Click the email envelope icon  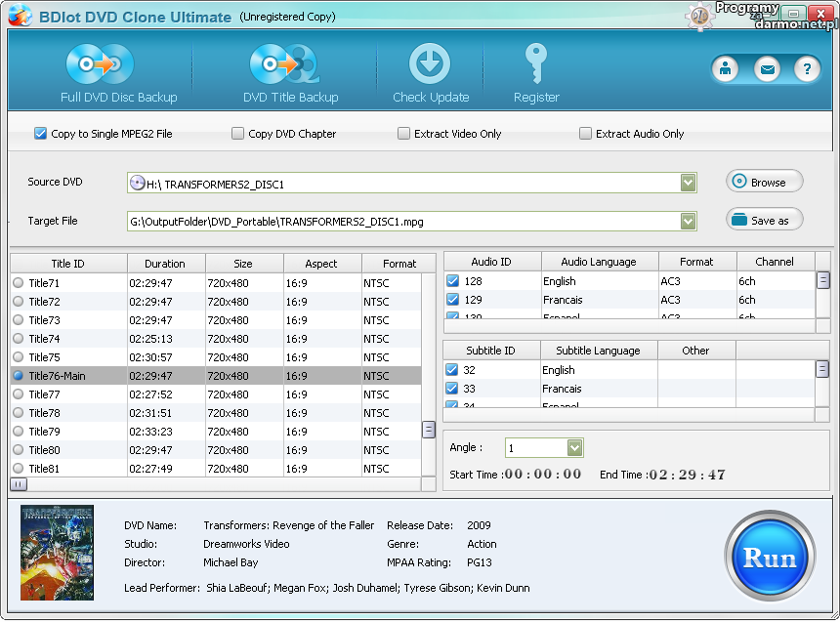(767, 69)
